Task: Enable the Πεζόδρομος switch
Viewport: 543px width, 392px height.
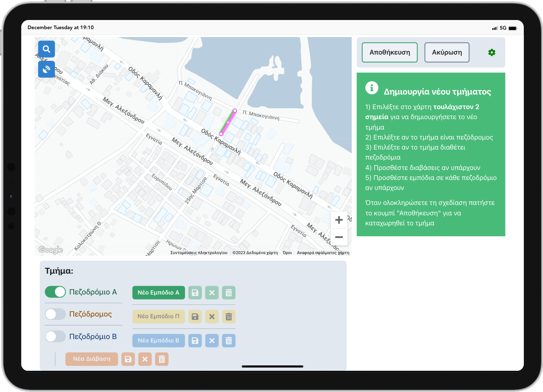Action: (x=55, y=314)
